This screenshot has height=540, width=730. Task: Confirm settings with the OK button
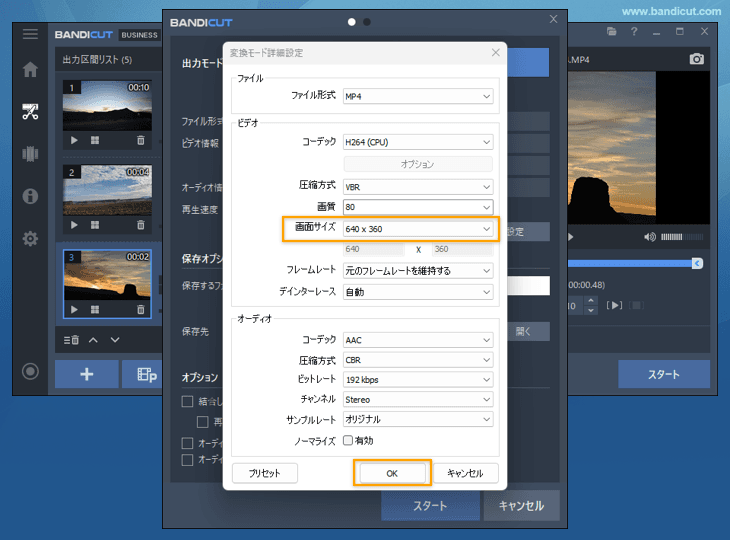(x=392, y=473)
